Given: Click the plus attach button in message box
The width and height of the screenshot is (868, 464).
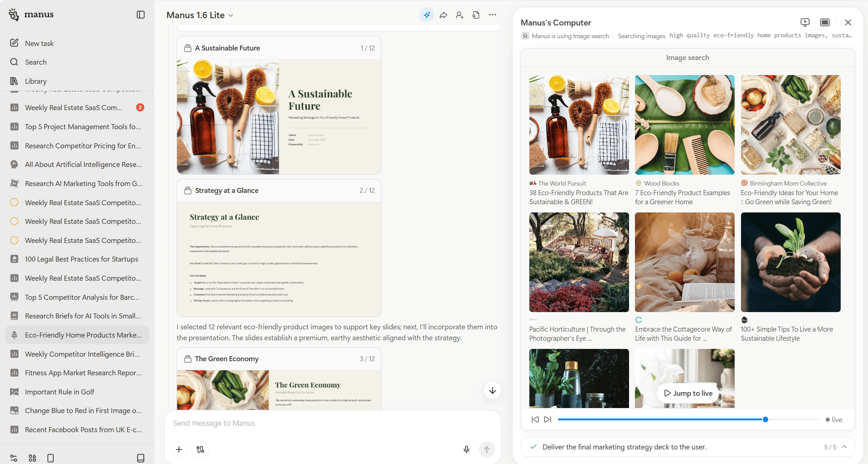Looking at the screenshot, I should click(x=179, y=449).
